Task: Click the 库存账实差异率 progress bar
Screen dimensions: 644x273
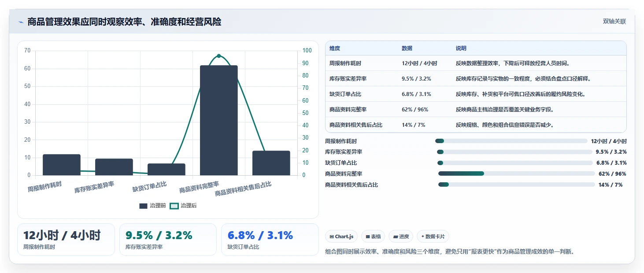Action: [x=514, y=152]
